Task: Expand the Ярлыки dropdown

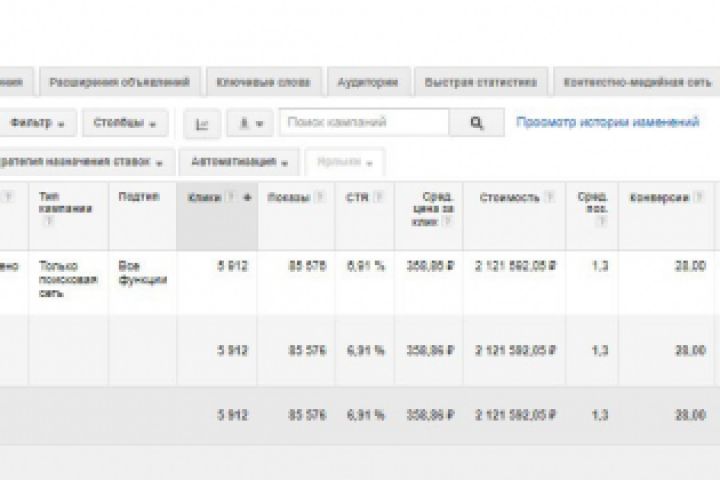Action: point(345,161)
